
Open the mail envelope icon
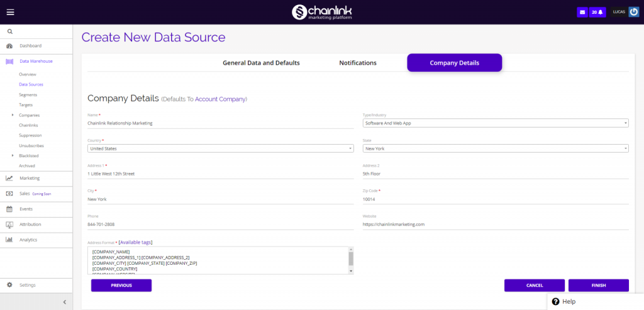tap(582, 13)
